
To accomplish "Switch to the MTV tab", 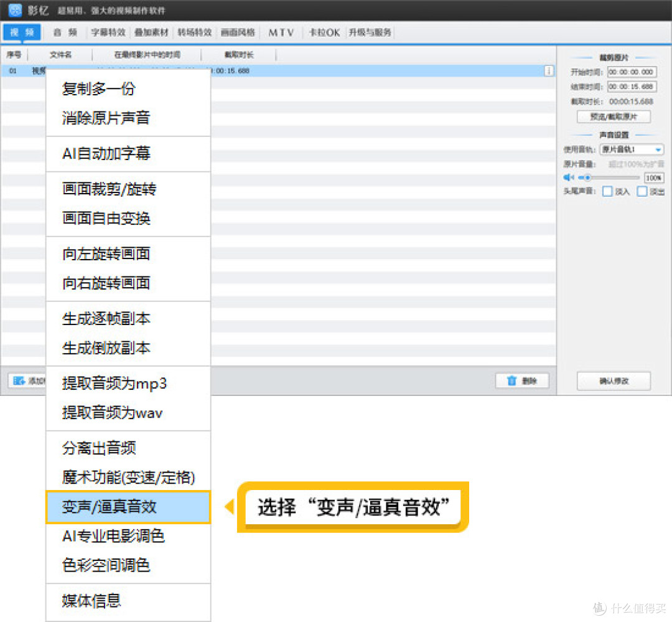I will coord(281,32).
